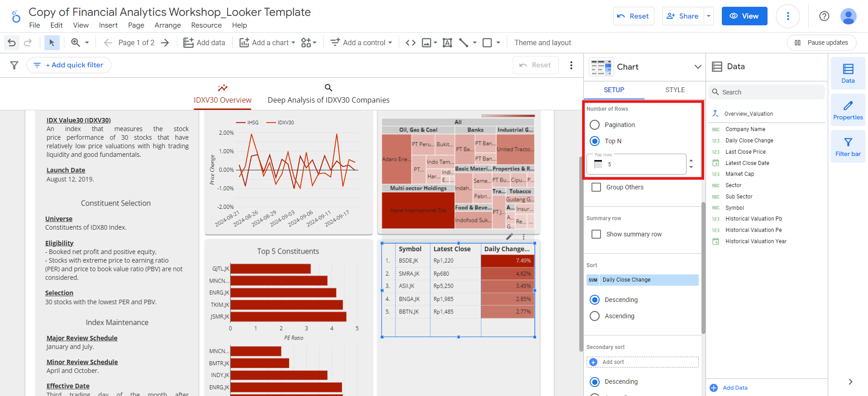Click the Top rows number field
The height and width of the screenshot is (396, 868).
click(x=636, y=164)
